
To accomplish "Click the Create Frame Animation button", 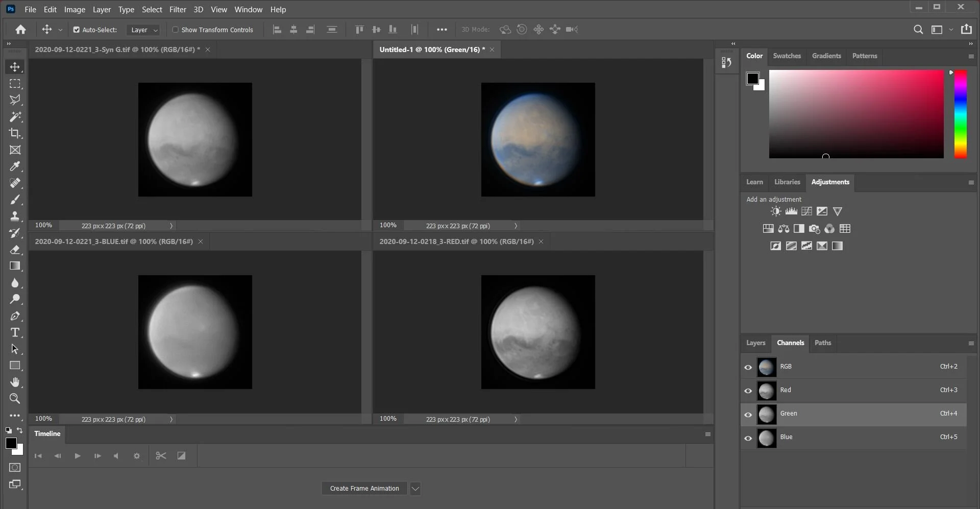I will click(363, 489).
